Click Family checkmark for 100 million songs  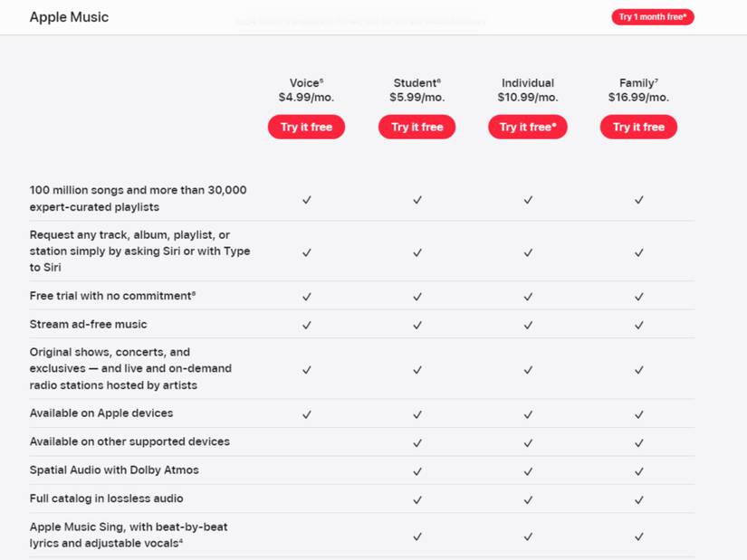(x=639, y=200)
